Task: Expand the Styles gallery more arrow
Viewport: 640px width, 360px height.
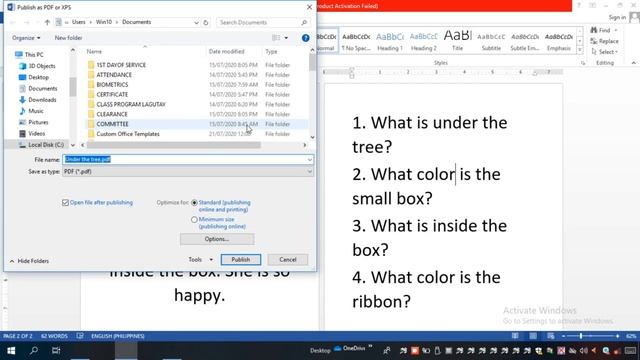Action: [580, 50]
